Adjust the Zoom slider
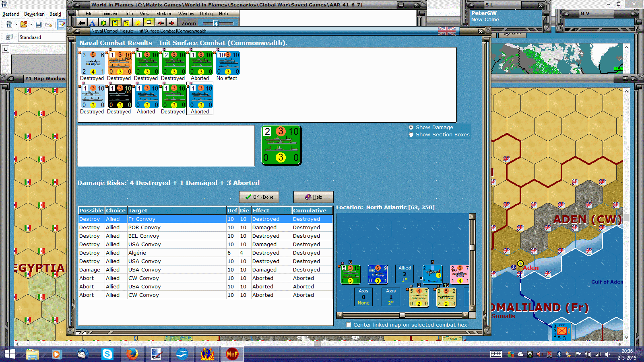644x362 pixels. (218, 23)
